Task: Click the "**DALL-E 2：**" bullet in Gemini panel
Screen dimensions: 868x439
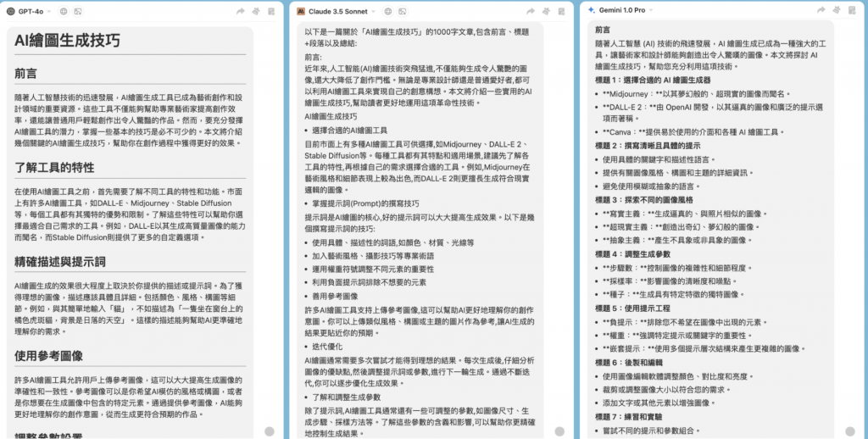Action: [712, 113]
